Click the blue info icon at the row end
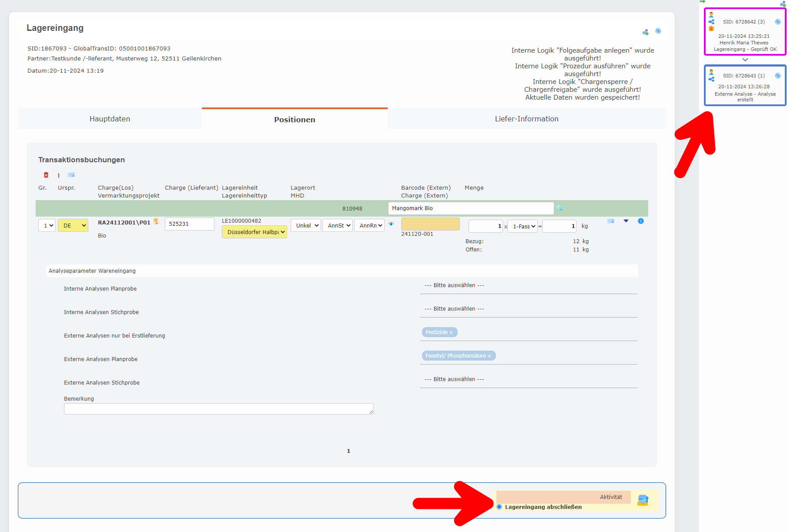Viewport: 787px width, 532px height. [640, 221]
